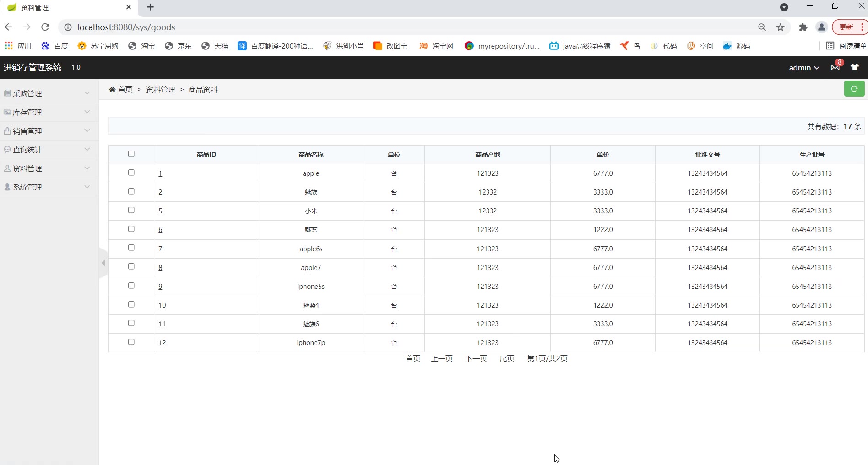
Task: Open the 阅读清单 reading list
Action: point(846,46)
